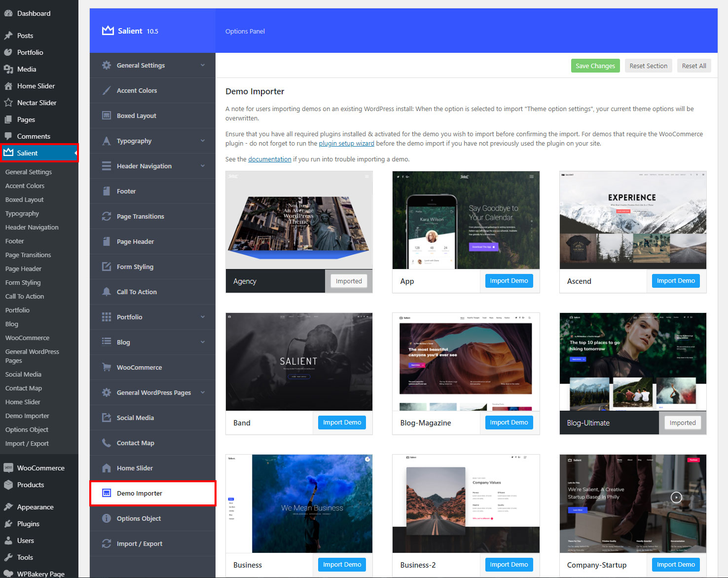This screenshot has height=578, width=728.
Task: Click the Plugins plug icon in sidebar
Action: click(8, 524)
